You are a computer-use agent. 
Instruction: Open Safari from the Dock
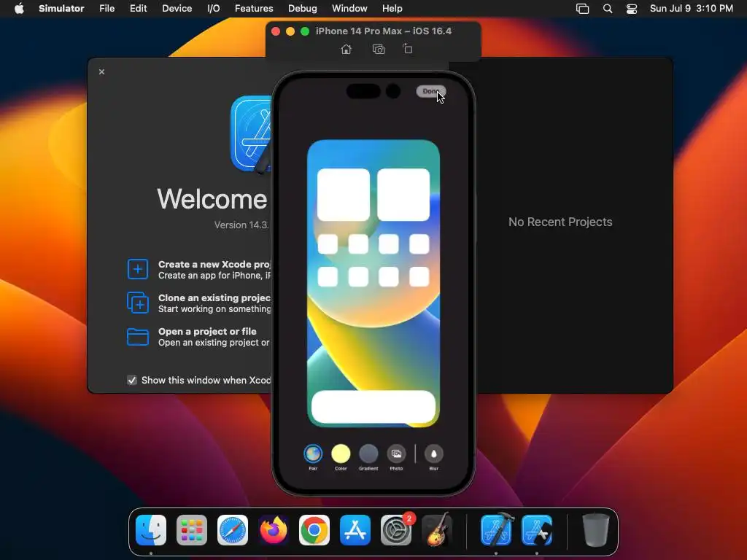tap(233, 530)
